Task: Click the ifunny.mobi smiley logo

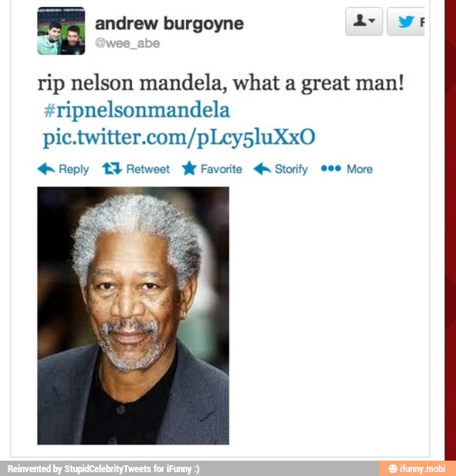Action: [393, 468]
